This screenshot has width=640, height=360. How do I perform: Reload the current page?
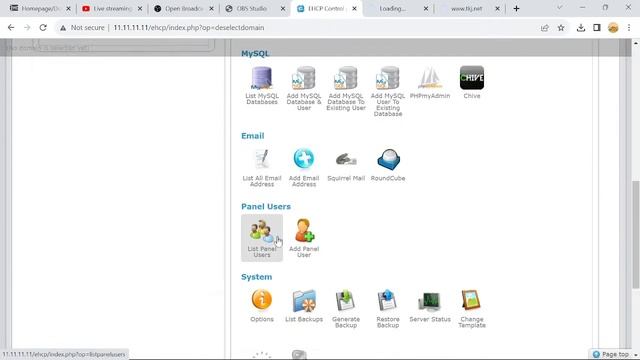coord(43,28)
